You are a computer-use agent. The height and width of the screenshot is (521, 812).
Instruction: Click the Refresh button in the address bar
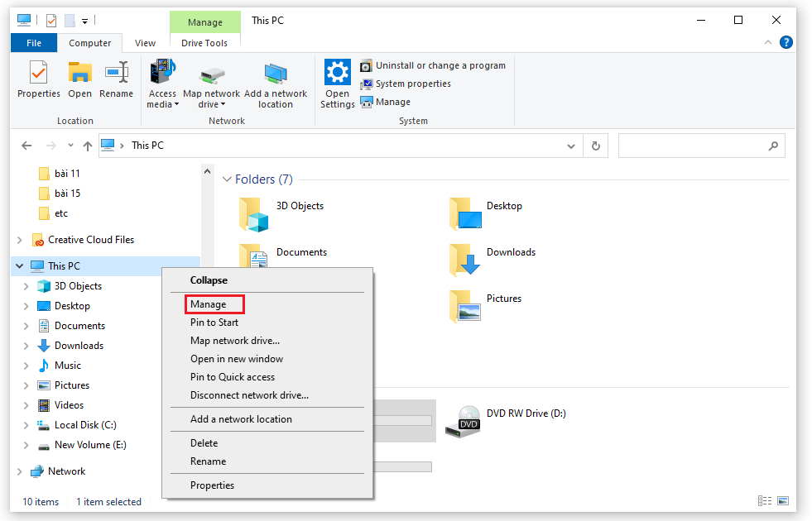click(x=595, y=145)
